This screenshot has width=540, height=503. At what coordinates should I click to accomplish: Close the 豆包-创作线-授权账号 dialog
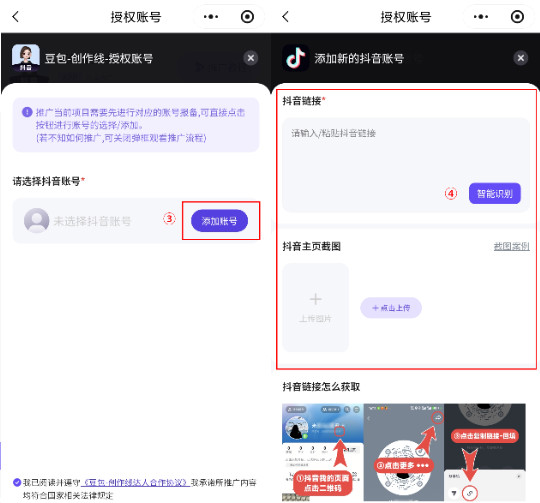(x=251, y=58)
